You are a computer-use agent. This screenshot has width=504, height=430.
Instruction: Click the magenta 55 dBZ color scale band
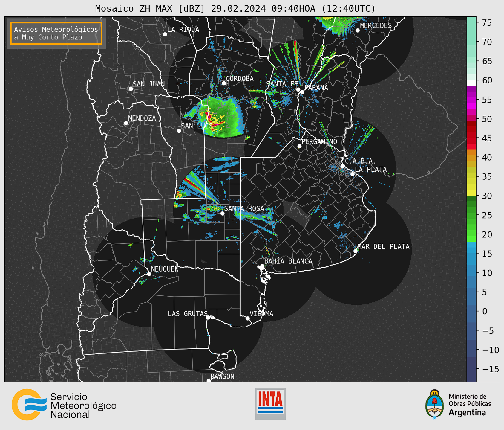471,100
